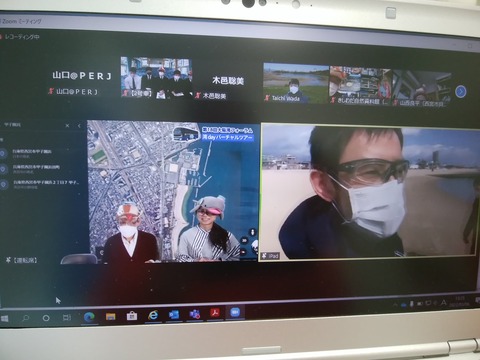Select the second search result location pin

3,169
